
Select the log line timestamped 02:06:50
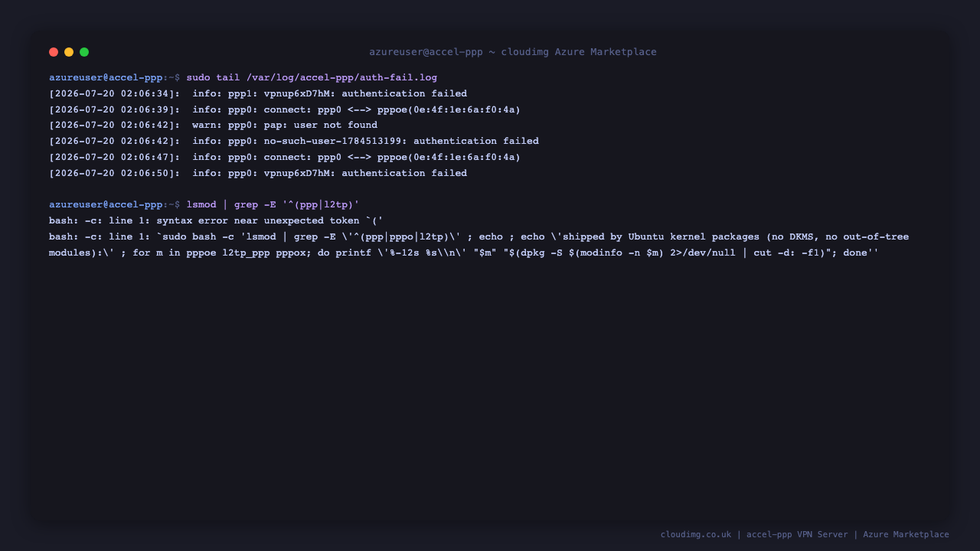tap(258, 174)
